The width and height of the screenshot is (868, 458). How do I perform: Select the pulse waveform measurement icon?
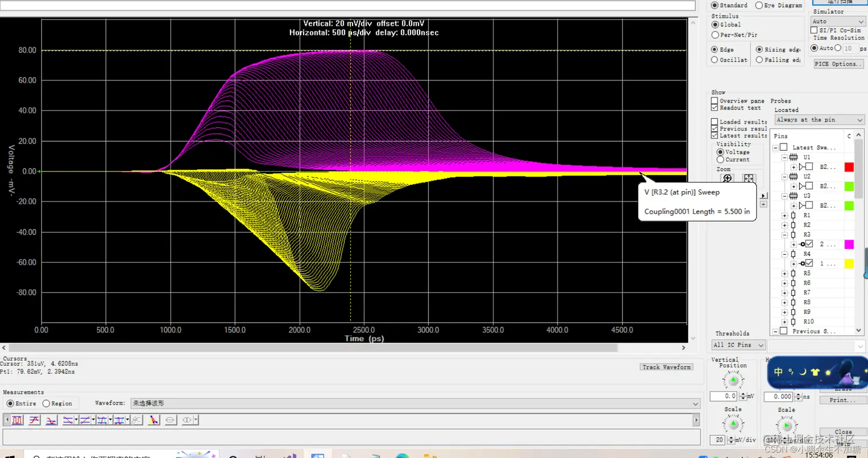[17, 420]
